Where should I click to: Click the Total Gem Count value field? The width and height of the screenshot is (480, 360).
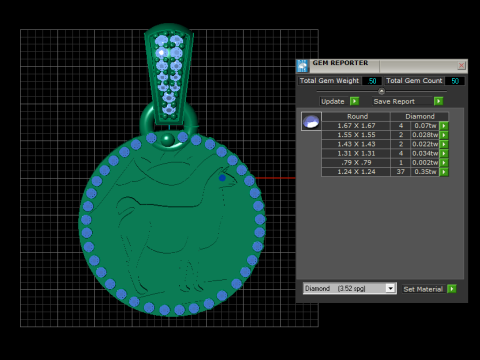coord(455,81)
